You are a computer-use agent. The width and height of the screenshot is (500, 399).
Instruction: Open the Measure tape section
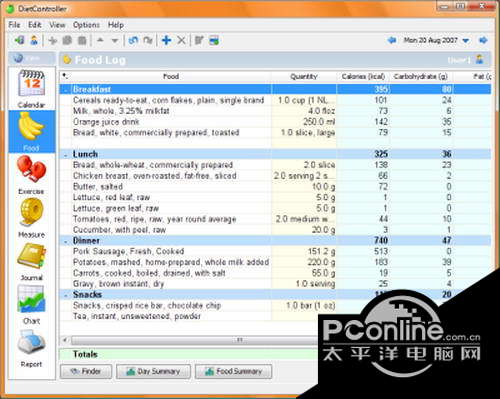[x=31, y=217]
